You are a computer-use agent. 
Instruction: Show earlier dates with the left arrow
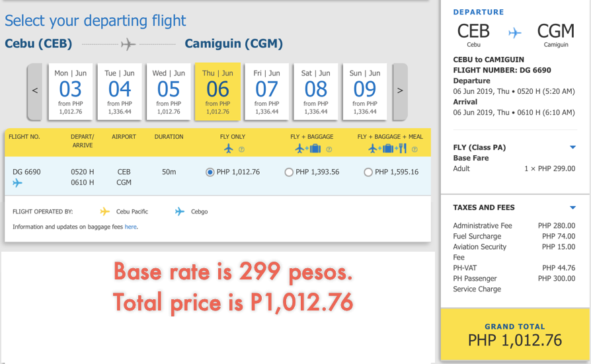pyautogui.click(x=36, y=91)
